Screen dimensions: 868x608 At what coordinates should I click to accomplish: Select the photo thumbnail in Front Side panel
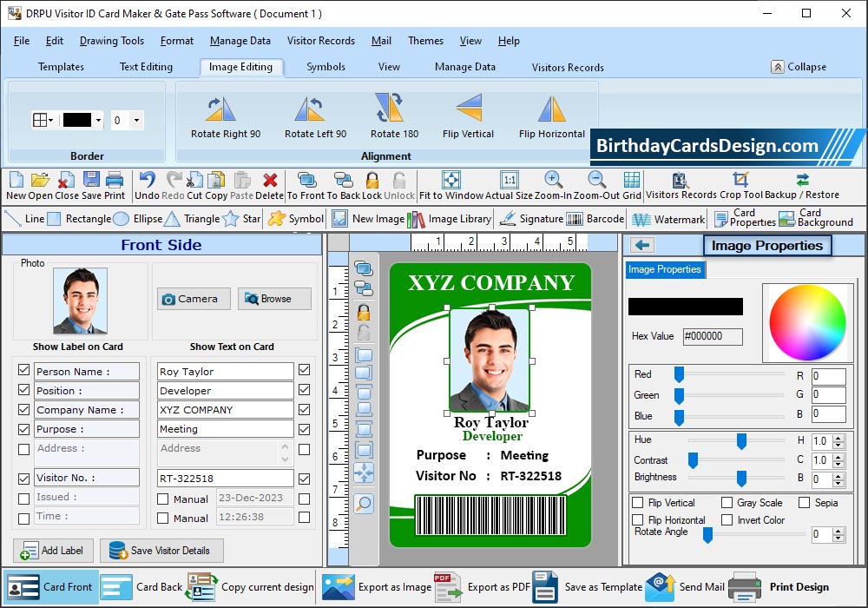80,301
